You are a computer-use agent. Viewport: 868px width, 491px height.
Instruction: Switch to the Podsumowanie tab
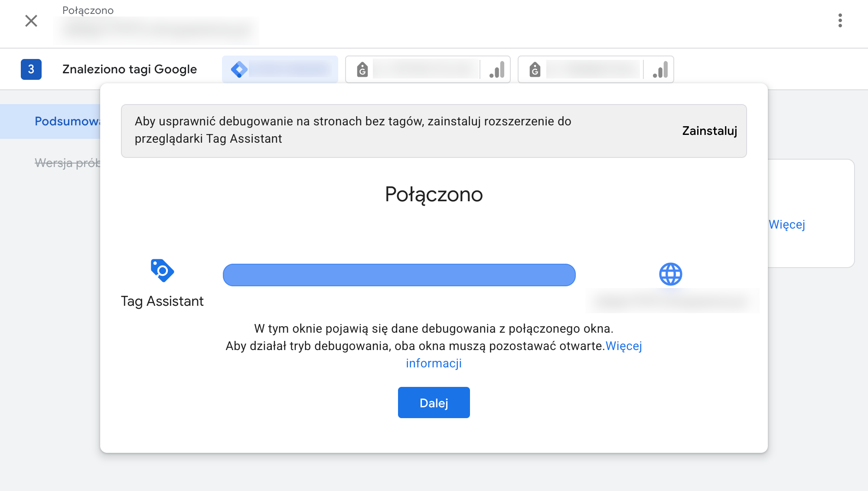tap(69, 121)
